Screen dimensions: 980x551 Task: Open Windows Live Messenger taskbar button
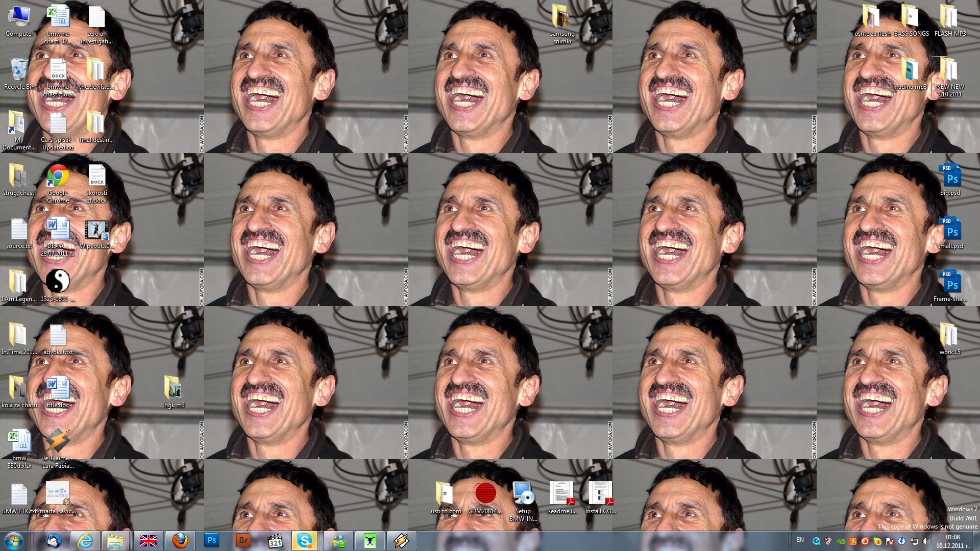click(338, 541)
